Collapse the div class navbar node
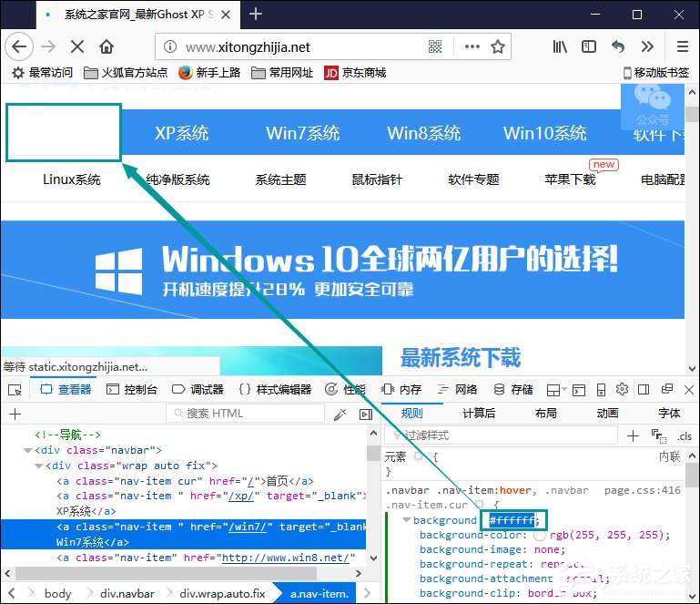 click(27, 451)
